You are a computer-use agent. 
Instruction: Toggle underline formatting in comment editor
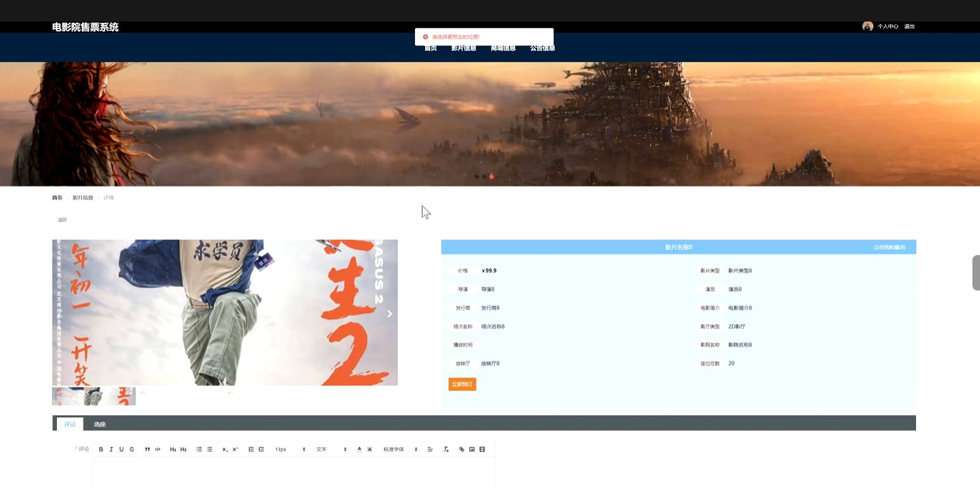coord(121,449)
